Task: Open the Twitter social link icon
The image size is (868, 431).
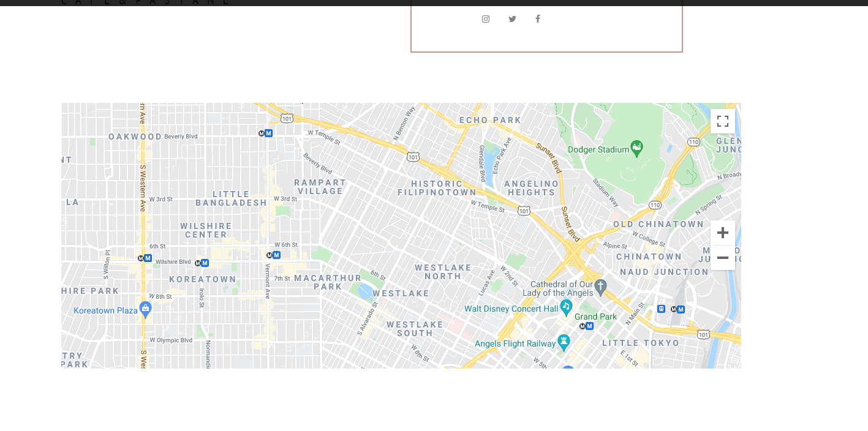Action: pos(512,19)
